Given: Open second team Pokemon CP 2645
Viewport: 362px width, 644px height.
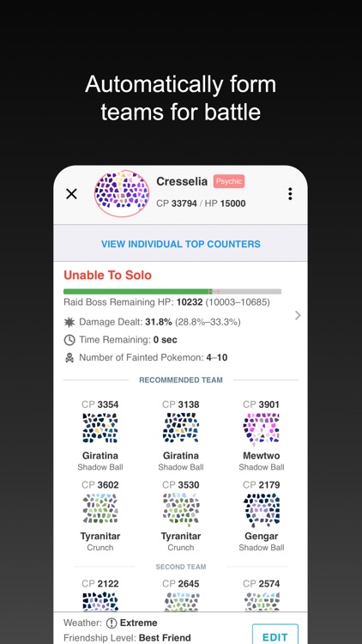Looking at the screenshot, I should coord(181,595).
